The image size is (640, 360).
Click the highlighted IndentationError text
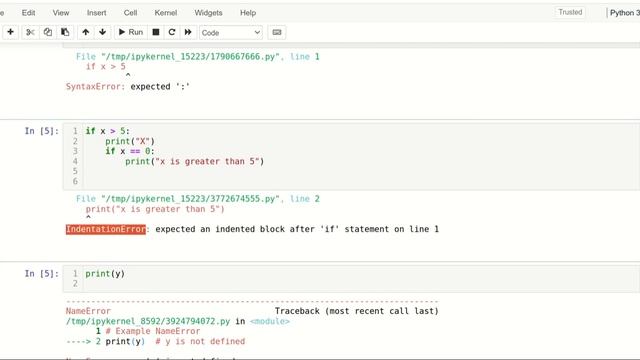pos(106,229)
